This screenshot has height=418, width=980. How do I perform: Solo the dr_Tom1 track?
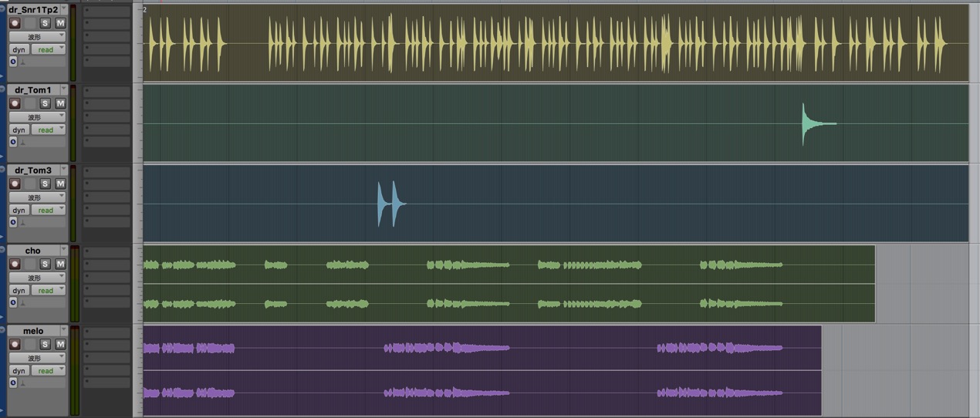[x=46, y=103]
